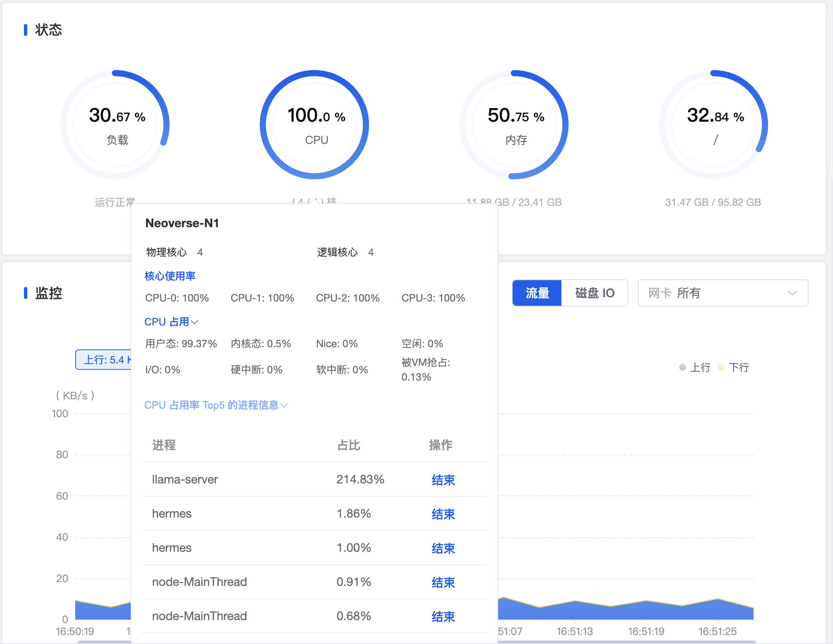Collapse the CPU 占用 section

pyautogui.click(x=171, y=322)
